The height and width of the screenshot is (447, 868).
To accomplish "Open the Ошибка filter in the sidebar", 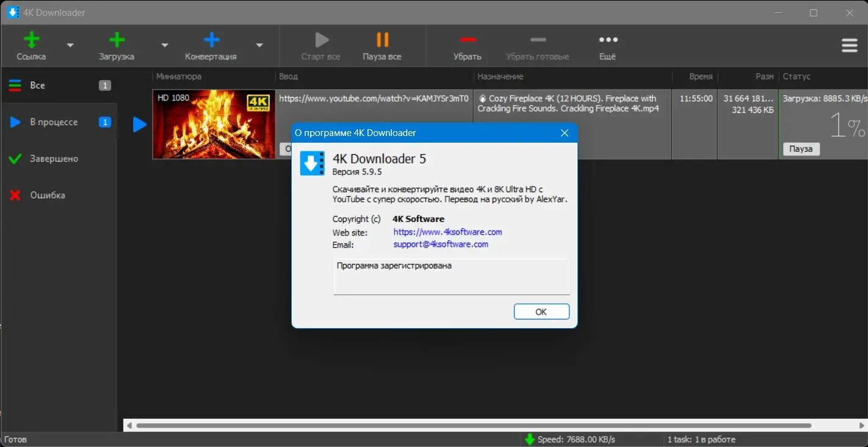I will point(59,195).
